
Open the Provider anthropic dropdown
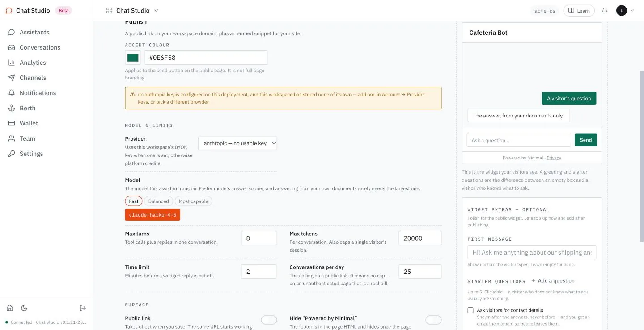pyautogui.click(x=237, y=143)
